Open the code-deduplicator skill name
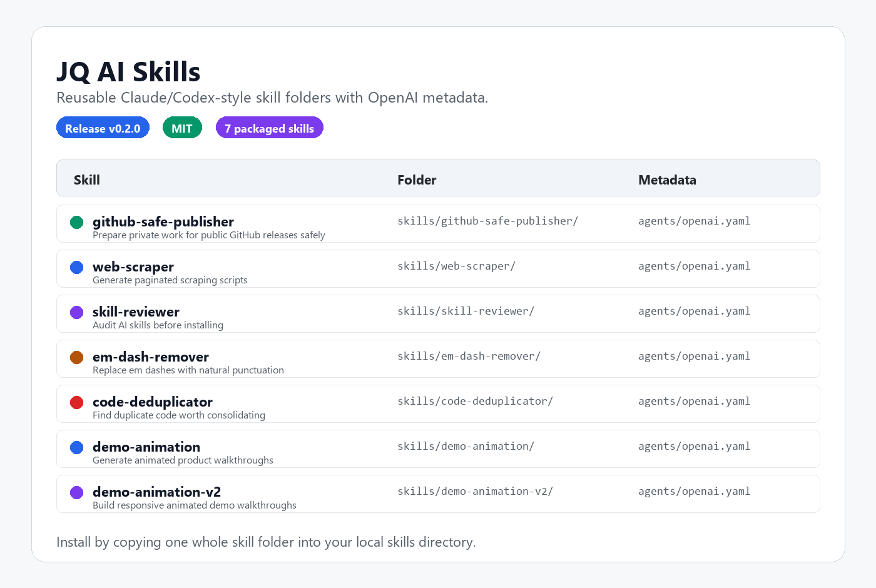 [x=153, y=402]
